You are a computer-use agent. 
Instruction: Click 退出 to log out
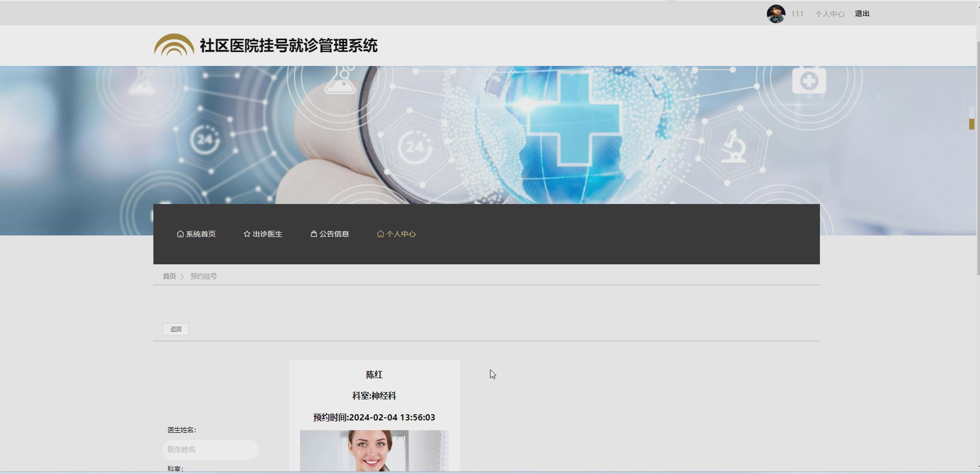pos(862,14)
